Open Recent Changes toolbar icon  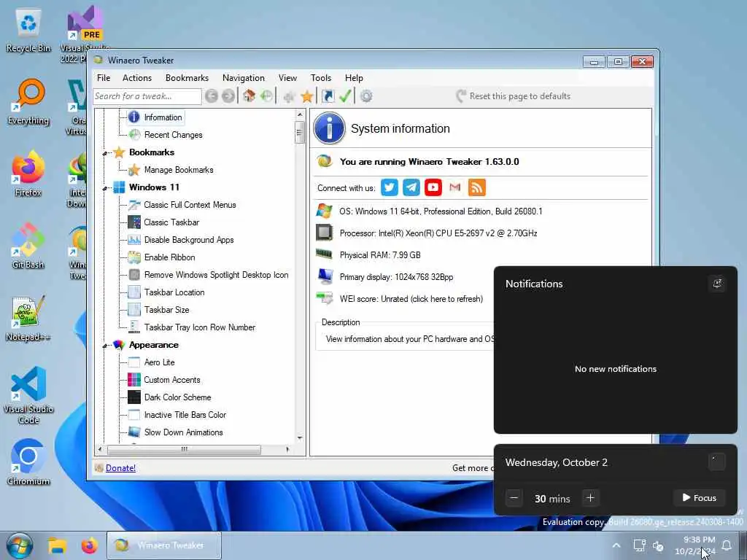(267, 96)
